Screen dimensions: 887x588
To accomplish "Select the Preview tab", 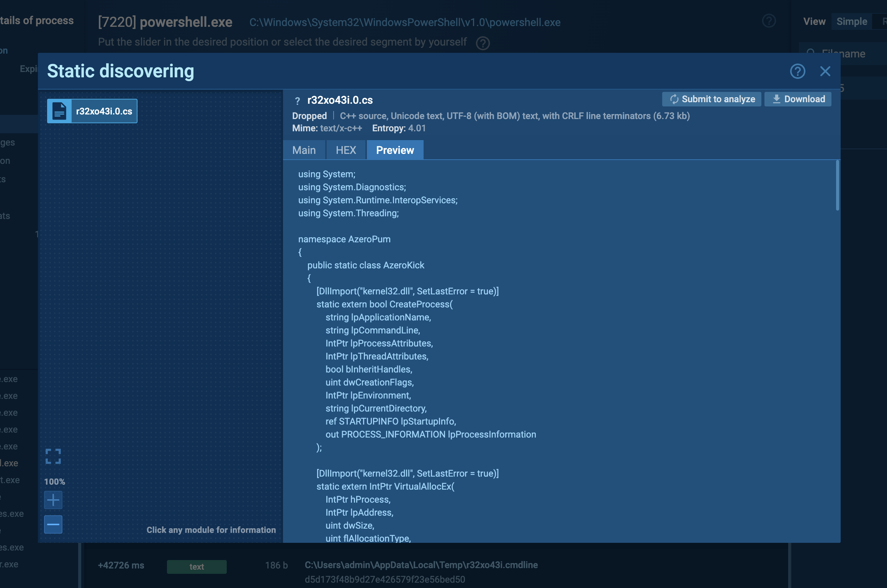I will [x=395, y=150].
